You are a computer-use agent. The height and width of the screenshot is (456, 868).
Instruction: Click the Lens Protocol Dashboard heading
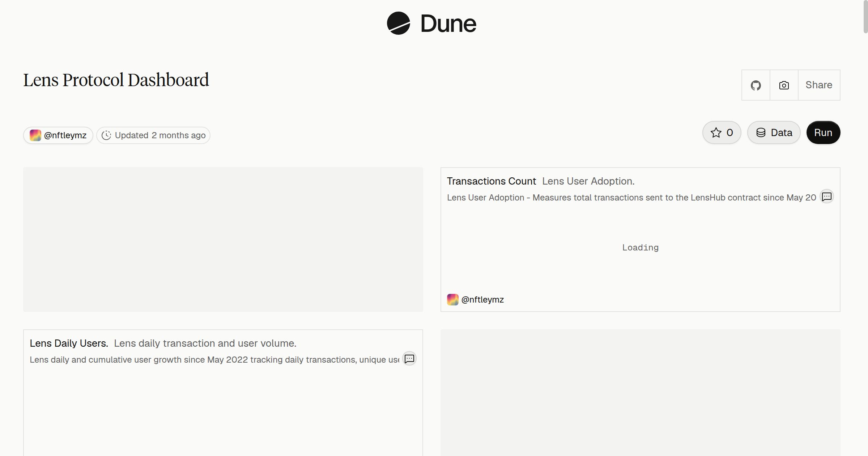(x=116, y=80)
